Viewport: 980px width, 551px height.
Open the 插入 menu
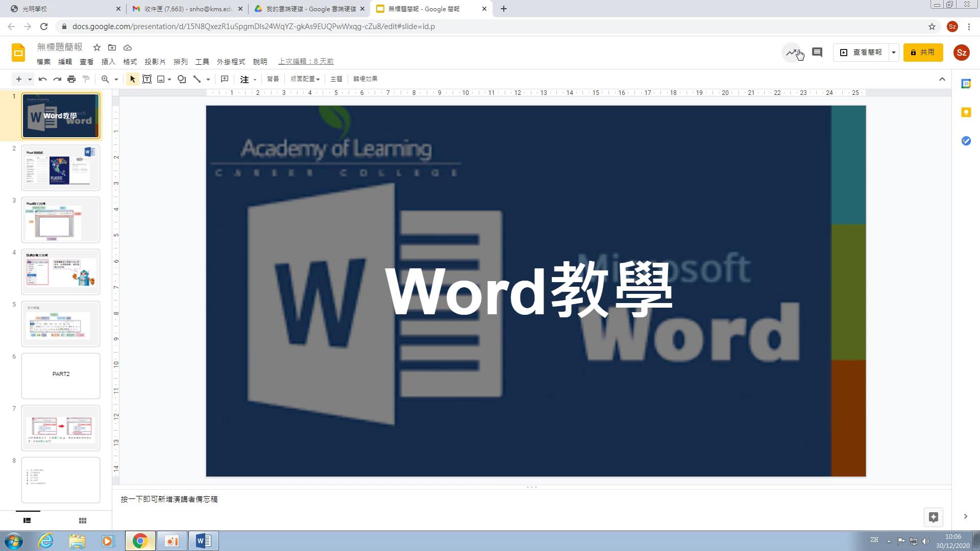(108, 62)
